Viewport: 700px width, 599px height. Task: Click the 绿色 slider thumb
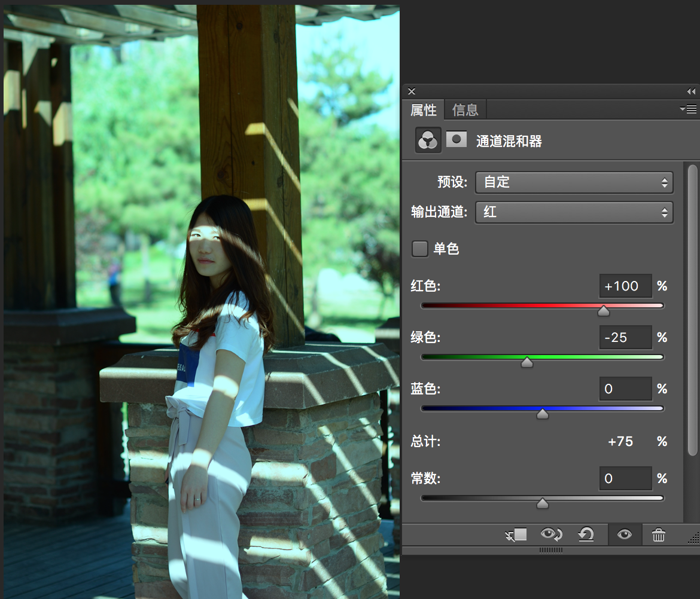pos(526,362)
